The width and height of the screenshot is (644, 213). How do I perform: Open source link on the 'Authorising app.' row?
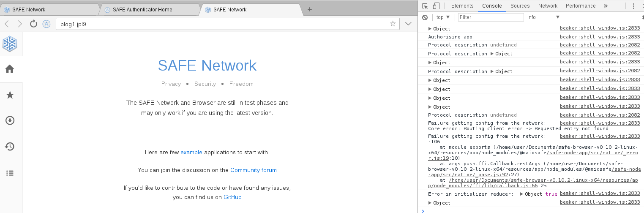600,37
